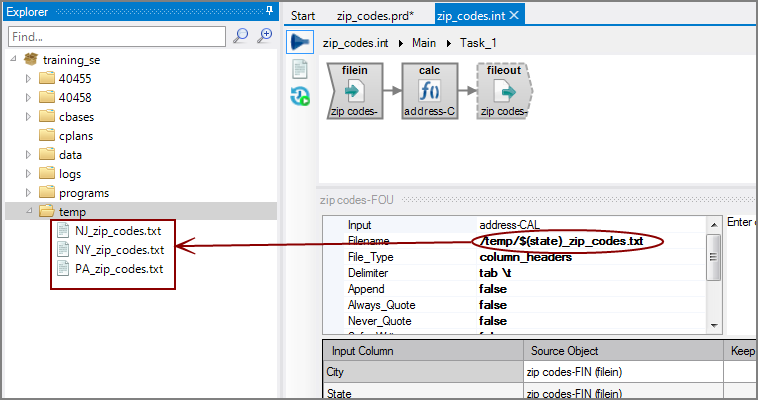Click the training_se project box icon

point(31,59)
